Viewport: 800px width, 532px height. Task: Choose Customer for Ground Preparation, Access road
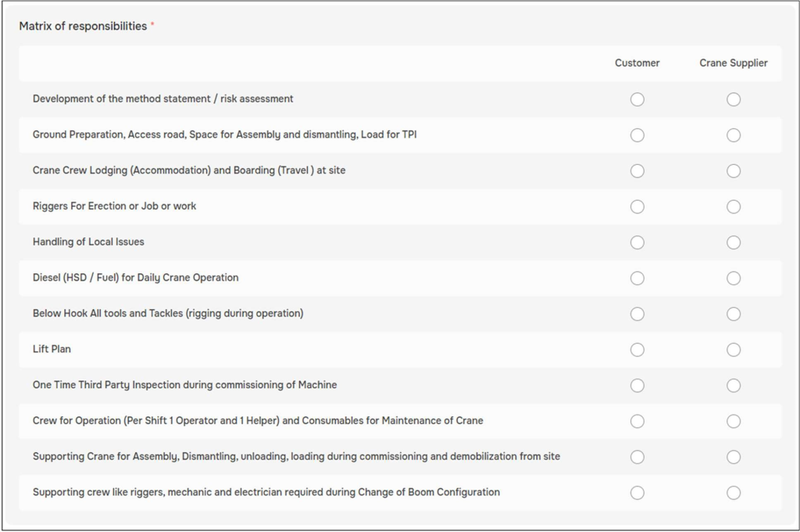coord(637,135)
